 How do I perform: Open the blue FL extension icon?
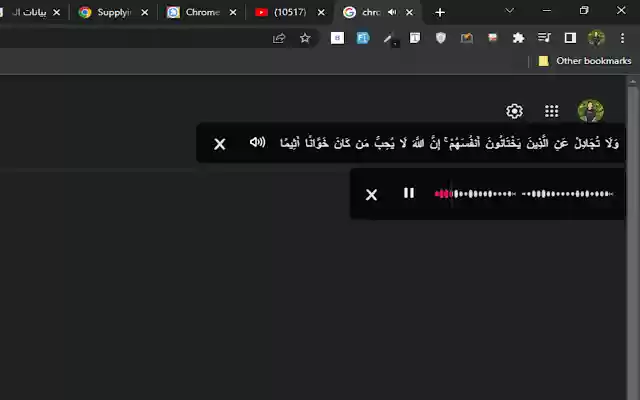[x=363, y=38]
